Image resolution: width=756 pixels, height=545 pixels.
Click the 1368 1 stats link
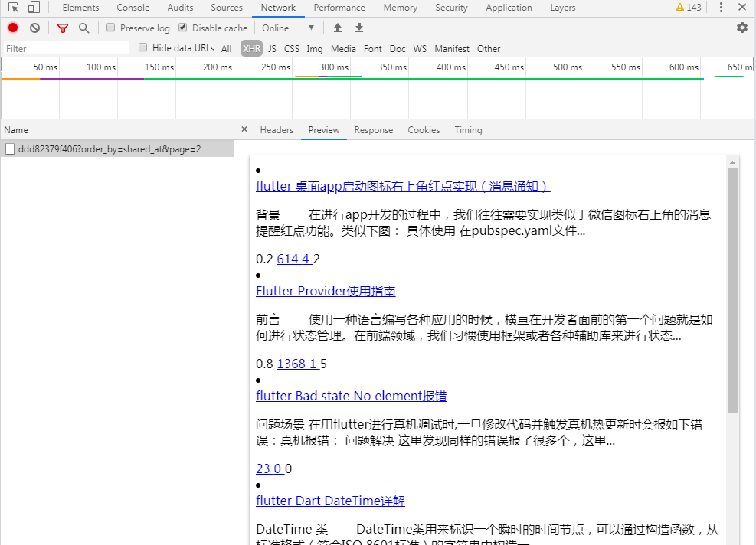tap(298, 364)
